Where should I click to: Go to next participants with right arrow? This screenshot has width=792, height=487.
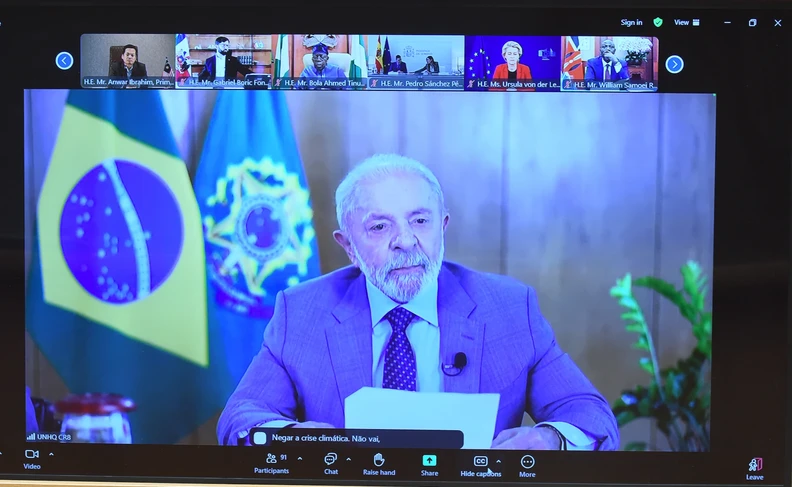[674, 64]
